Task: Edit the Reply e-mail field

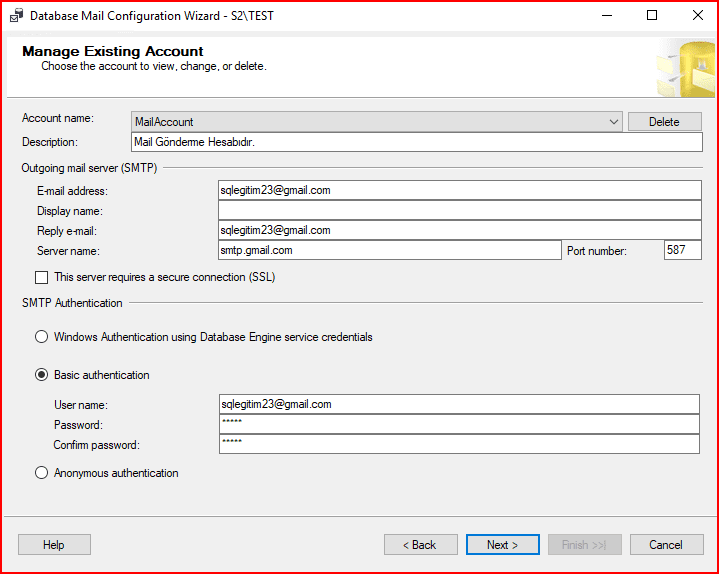Action: [x=459, y=230]
